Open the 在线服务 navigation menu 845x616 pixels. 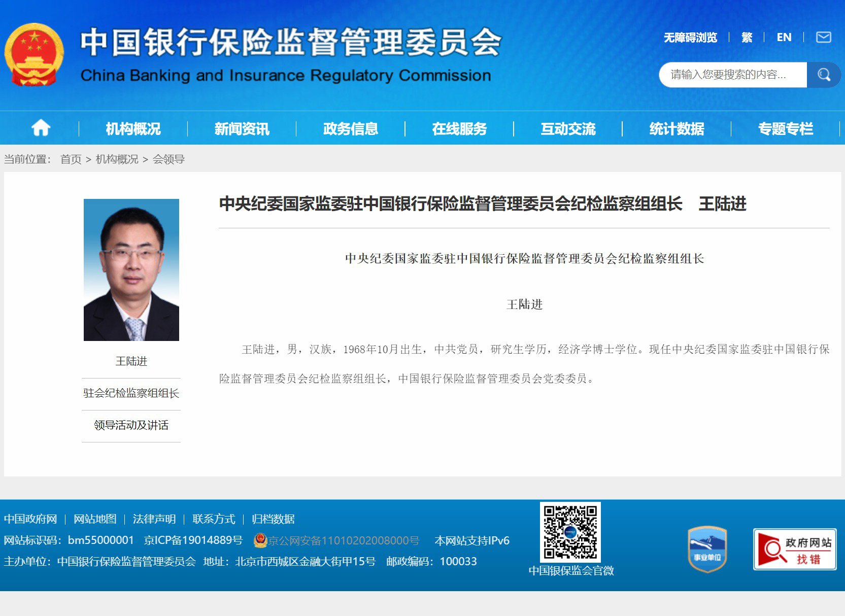pyautogui.click(x=459, y=129)
